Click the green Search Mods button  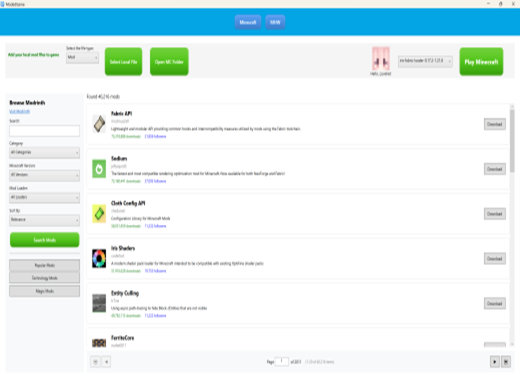45,240
